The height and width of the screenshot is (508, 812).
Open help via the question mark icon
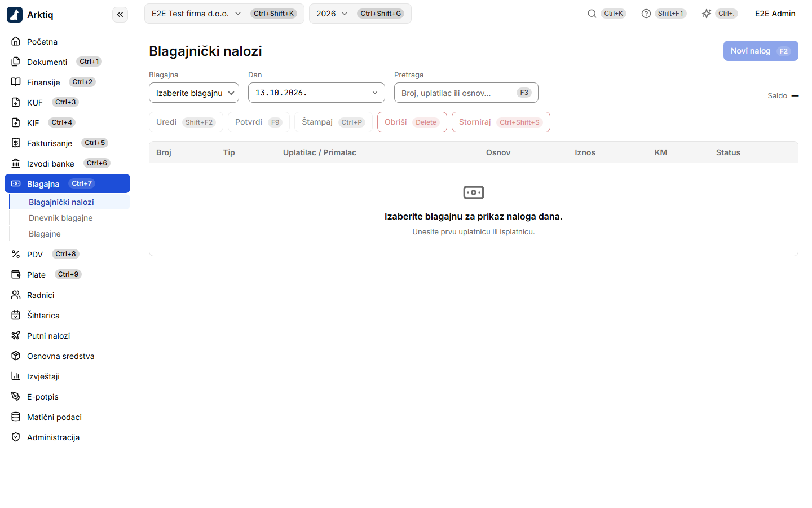click(x=646, y=14)
